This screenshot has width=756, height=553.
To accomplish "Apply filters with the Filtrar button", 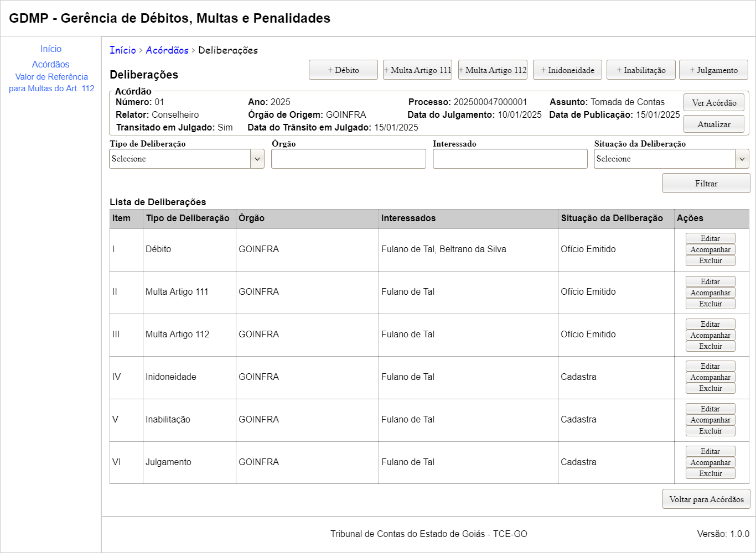I will (706, 184).
